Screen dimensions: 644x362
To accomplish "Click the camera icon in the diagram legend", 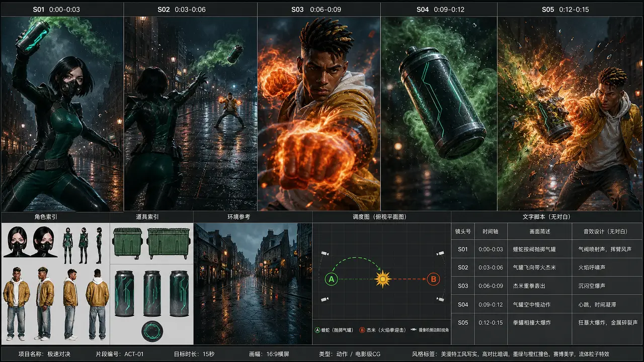I will coord(414,330).
